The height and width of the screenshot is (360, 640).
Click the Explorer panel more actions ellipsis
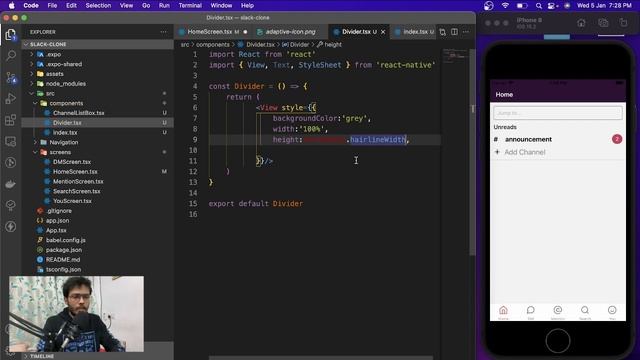[164, 32]
